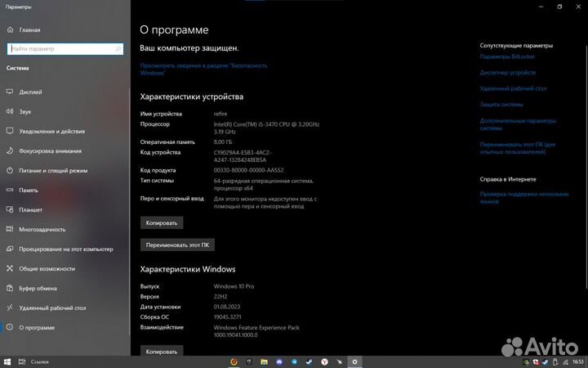The height and width of the screenshot is (368, 588).
Task: Open Параметры BitLocker link
Action: 507,56
